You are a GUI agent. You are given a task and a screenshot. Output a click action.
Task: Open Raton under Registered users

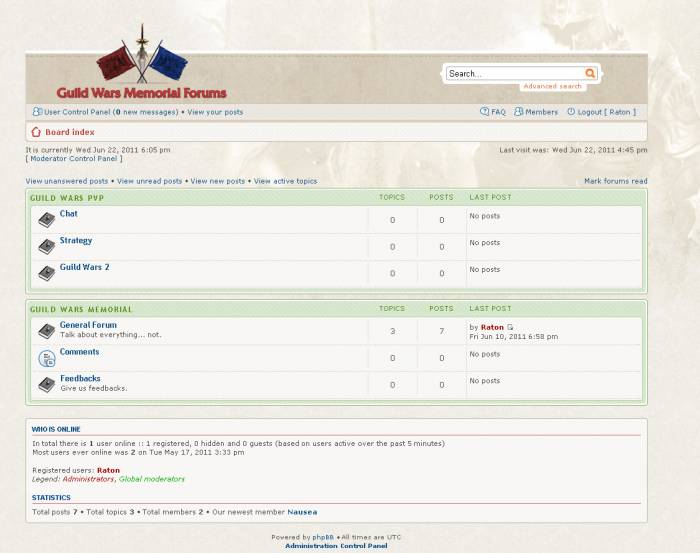pyautogui.click(x=108, y=470)
